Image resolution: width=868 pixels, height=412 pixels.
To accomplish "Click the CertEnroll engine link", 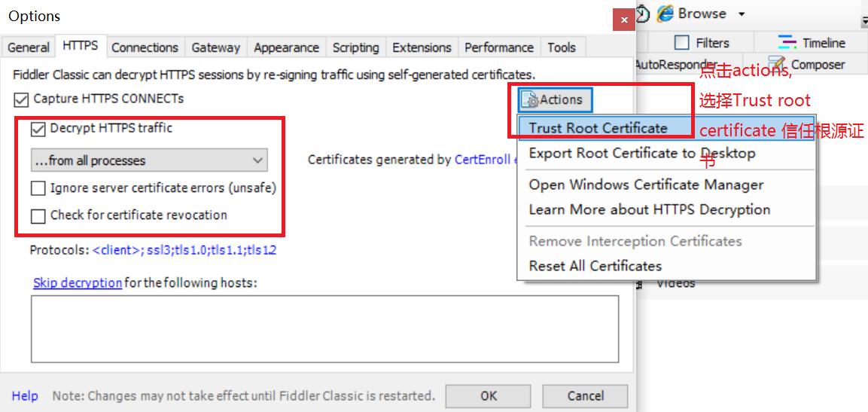I will [486, 160].
